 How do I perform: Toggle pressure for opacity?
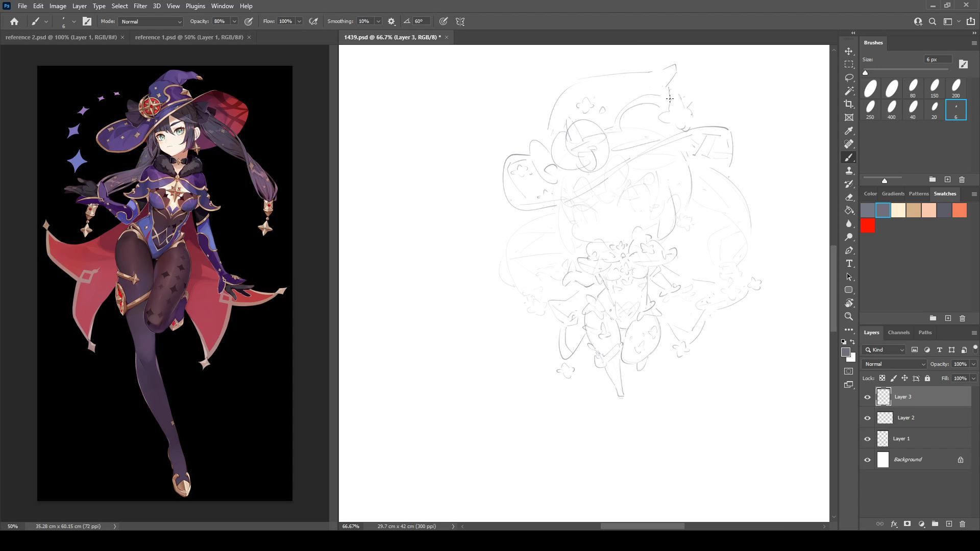[x=249, y=21]
